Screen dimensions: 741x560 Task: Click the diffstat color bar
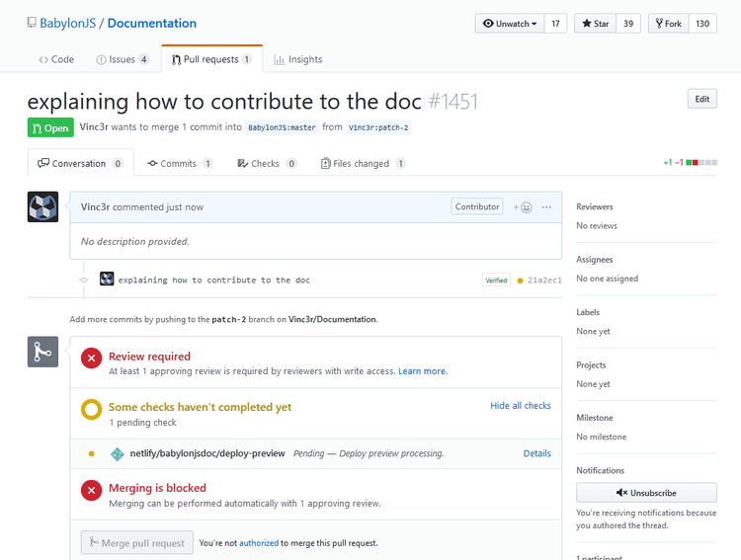click(701, 163)
